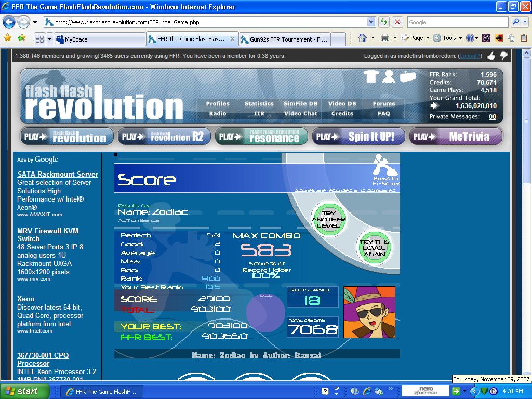Open the IE Home icon
This screenshot has width=532, height=399.
click(x=363, y=38)
